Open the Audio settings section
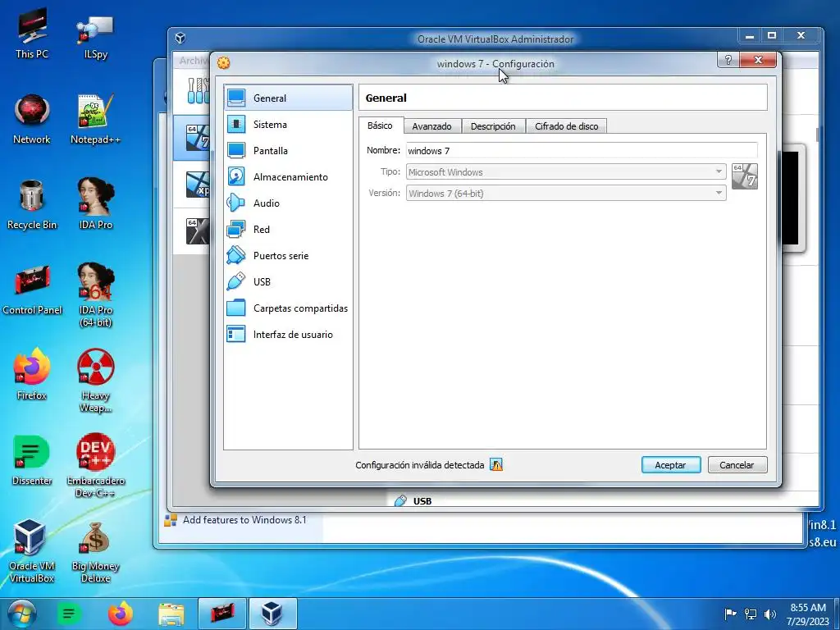The height and width of the screenshot is (630, 840). tap(288, 203)
